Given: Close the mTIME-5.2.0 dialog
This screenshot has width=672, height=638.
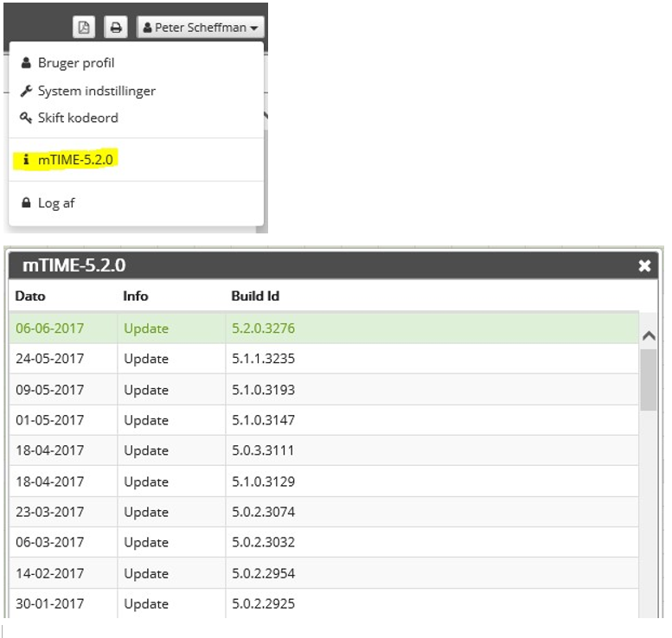Looking at the screenshot, I should click(x=643, y=266).
